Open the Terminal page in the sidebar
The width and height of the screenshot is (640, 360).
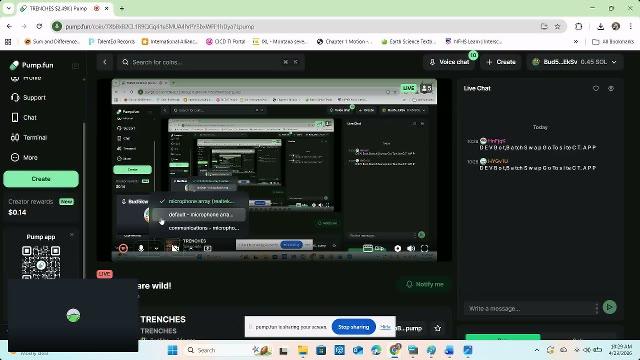pyautogui.click(x=29, y=138)
